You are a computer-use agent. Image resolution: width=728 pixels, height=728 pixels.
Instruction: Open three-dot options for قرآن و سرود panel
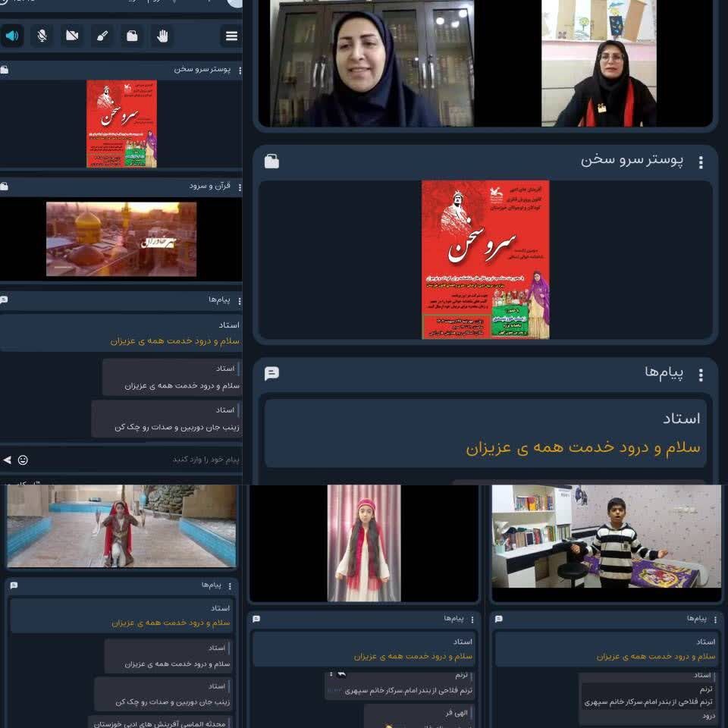click(240, 187)
